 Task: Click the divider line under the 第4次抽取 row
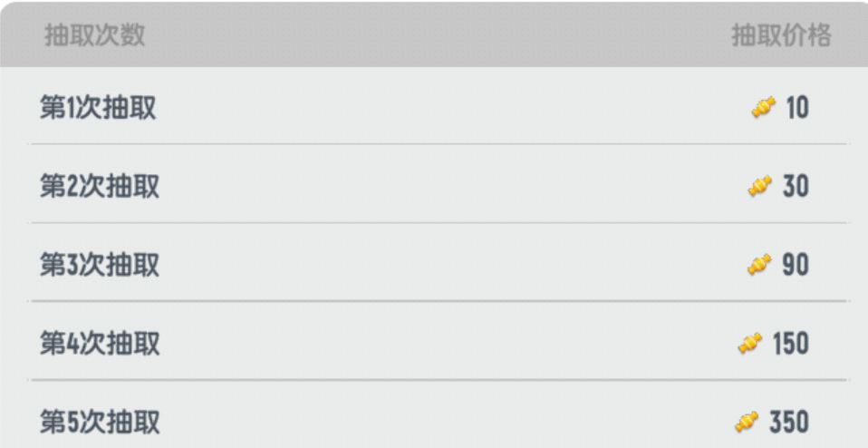[x=439, y=380]
